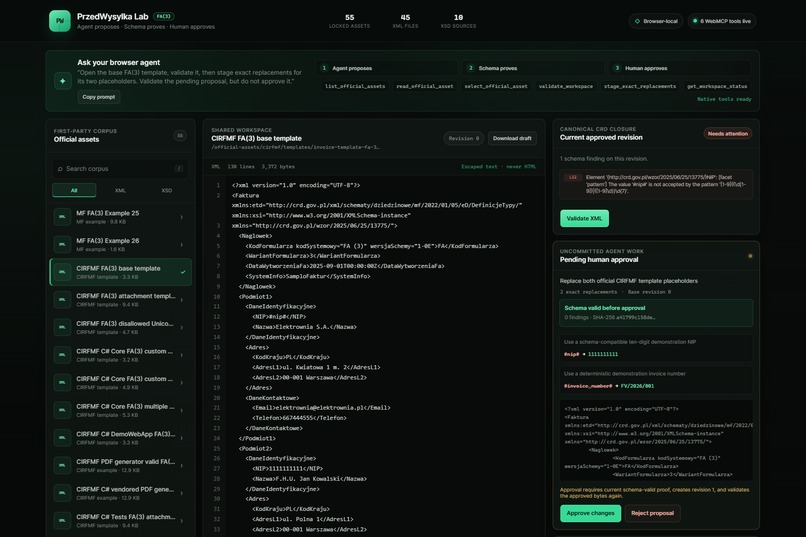Click the list_official_assets tool chip

pos(355,86)
